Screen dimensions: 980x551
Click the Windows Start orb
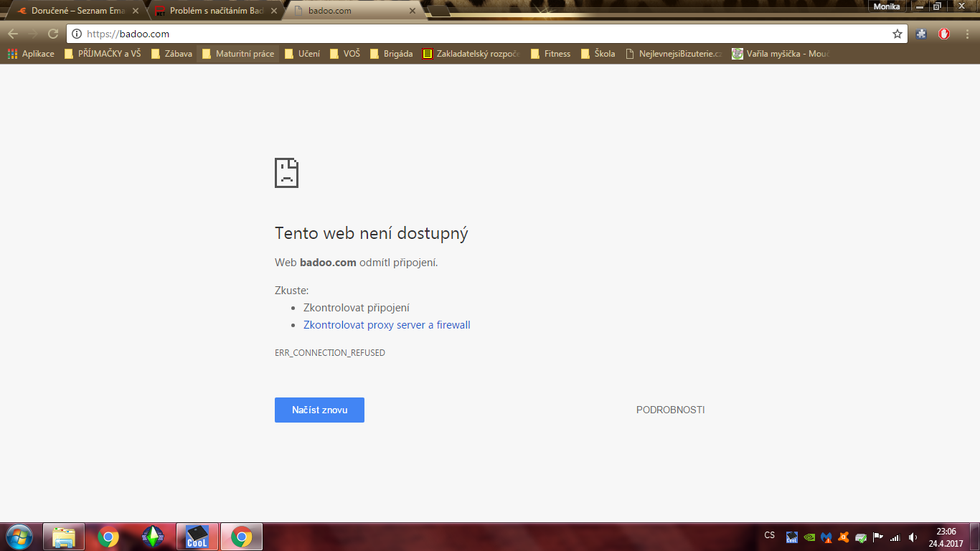point(19,536)
